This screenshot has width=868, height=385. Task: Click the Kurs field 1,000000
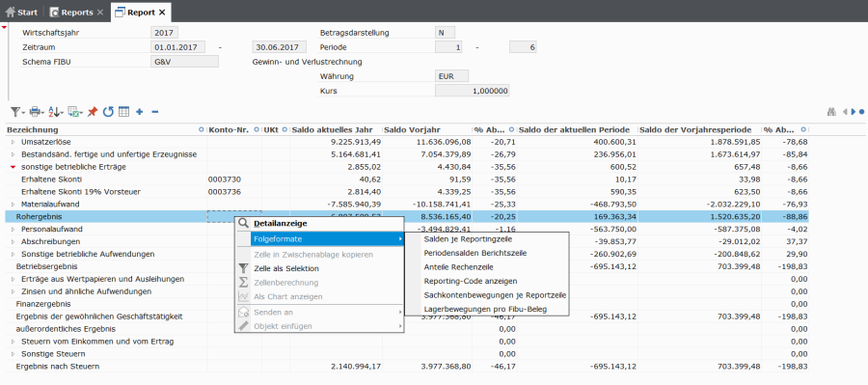(473, 91)
